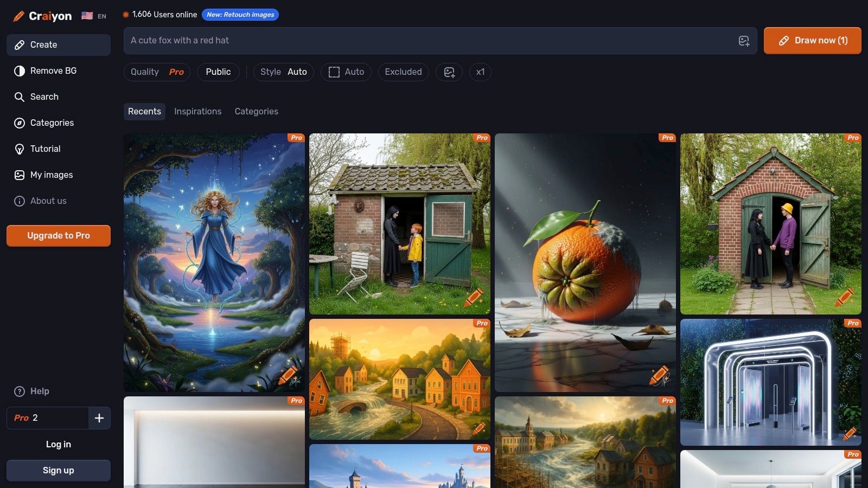Open the moldy orange image thumbnail

(585, 263)
